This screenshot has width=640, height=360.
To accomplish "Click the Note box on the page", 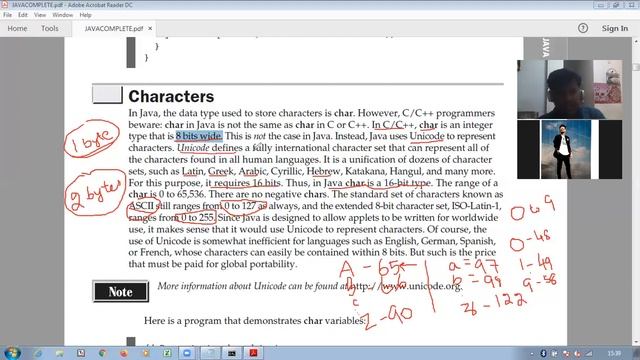I will point(120,291).
